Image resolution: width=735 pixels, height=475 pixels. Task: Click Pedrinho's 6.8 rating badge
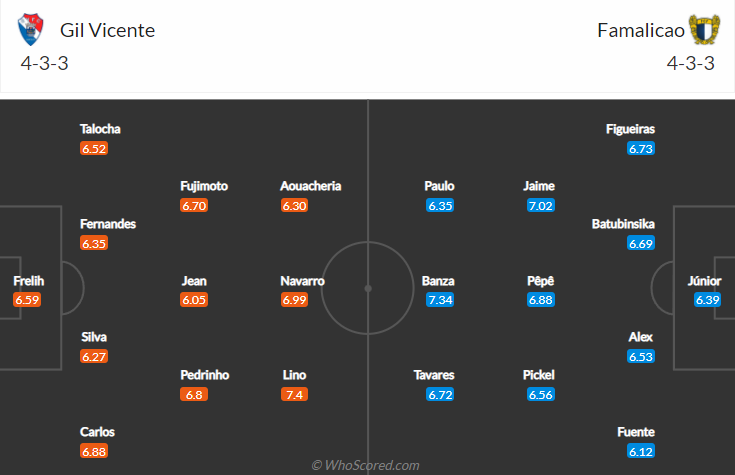point(194,394)
